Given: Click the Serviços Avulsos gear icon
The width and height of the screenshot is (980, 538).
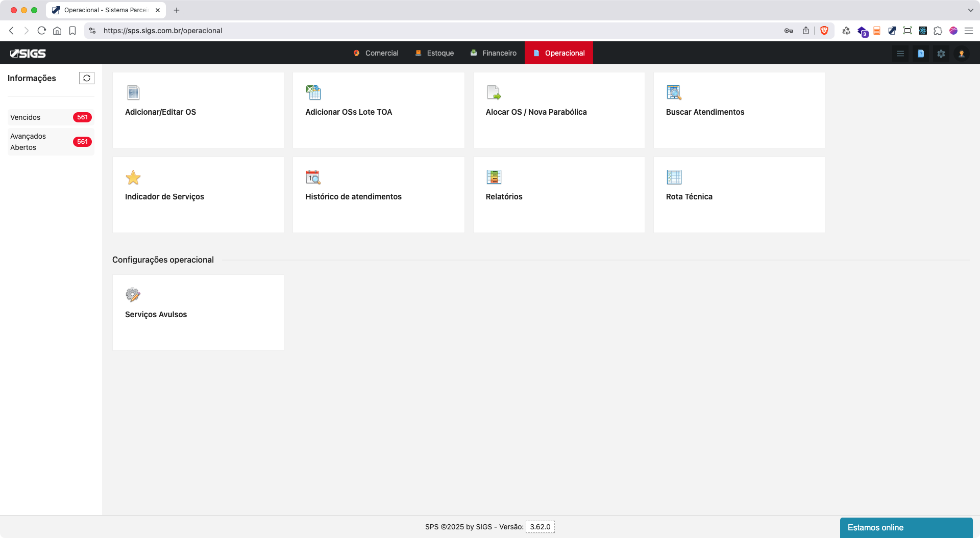Looking at the screenshot, I should pyautogui.click(x=133, y=295).
